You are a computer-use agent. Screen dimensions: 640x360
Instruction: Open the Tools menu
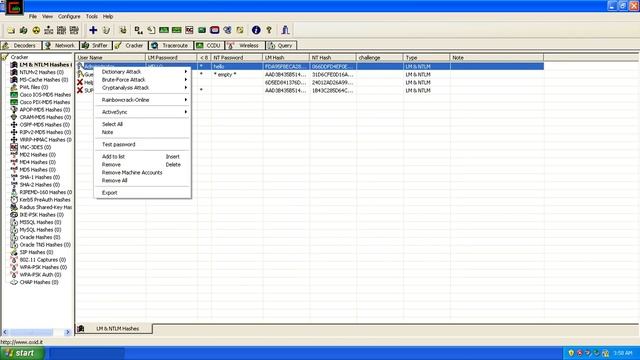pyautogui.click(x=91, y=16)
